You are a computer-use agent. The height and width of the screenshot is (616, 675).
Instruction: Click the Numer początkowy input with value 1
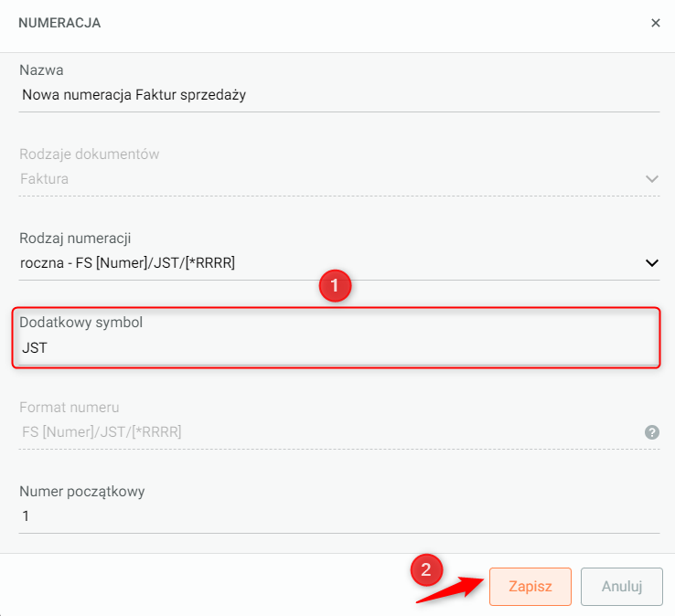(338, 516)
